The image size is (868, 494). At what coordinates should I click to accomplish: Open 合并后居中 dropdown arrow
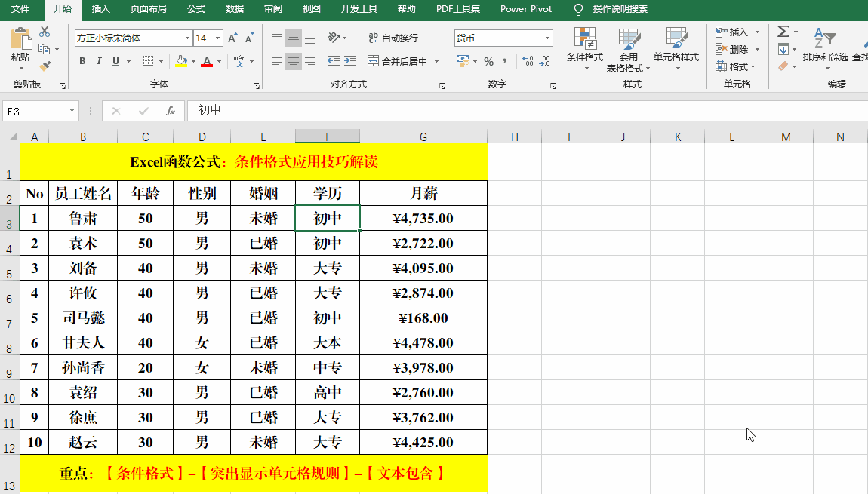[436, 61]
